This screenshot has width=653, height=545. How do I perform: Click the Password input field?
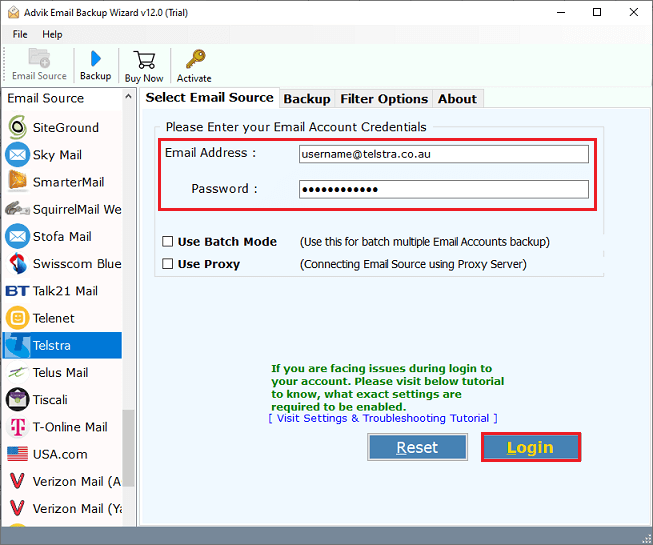[x=444, y=189]
